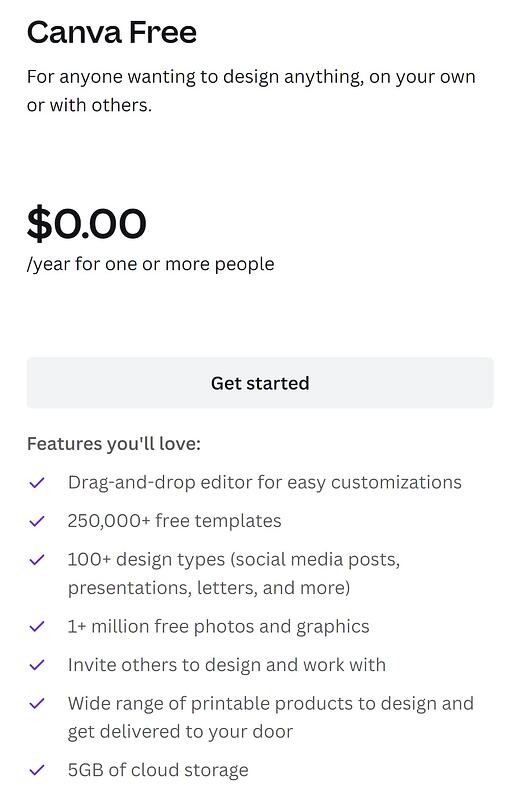This screenshot has height=800, width=523.
Task: Click checkmark beside Drag-and-drop editor feature
Action: click(37, 482)
